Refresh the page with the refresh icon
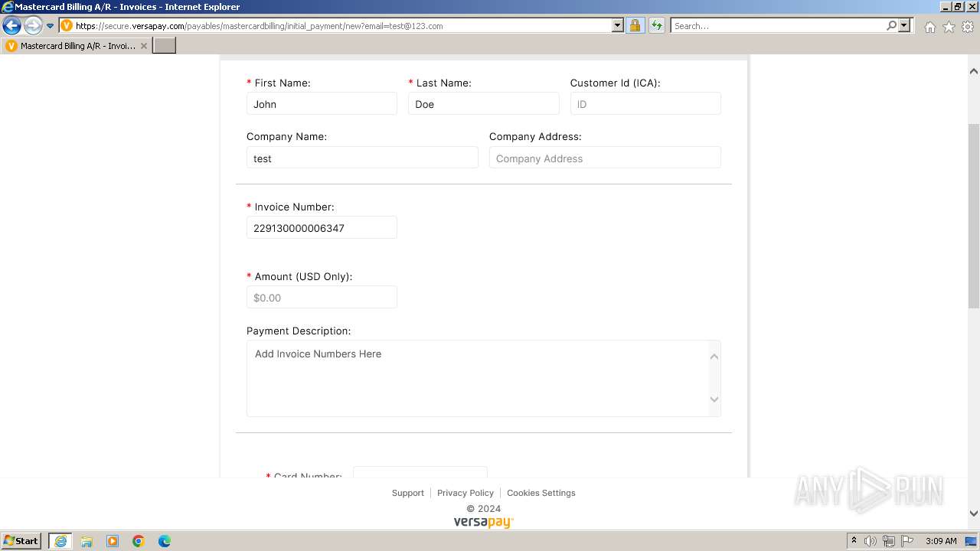 click(657, 26)
